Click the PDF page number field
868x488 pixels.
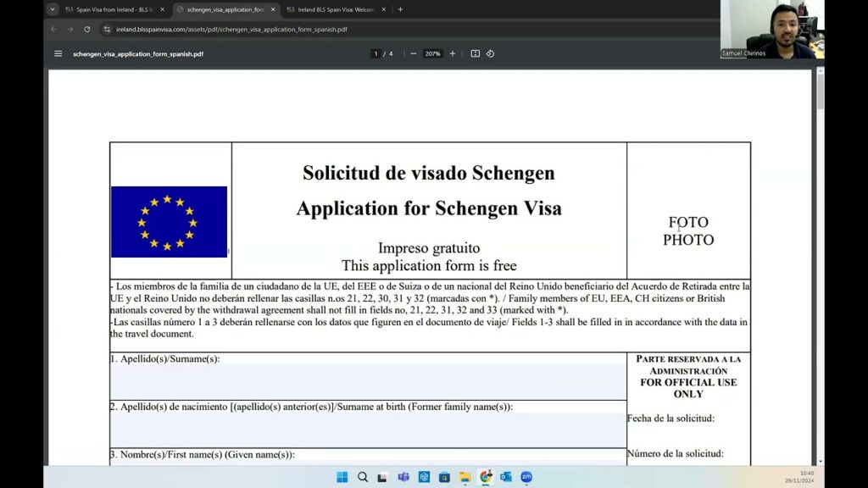376,53
